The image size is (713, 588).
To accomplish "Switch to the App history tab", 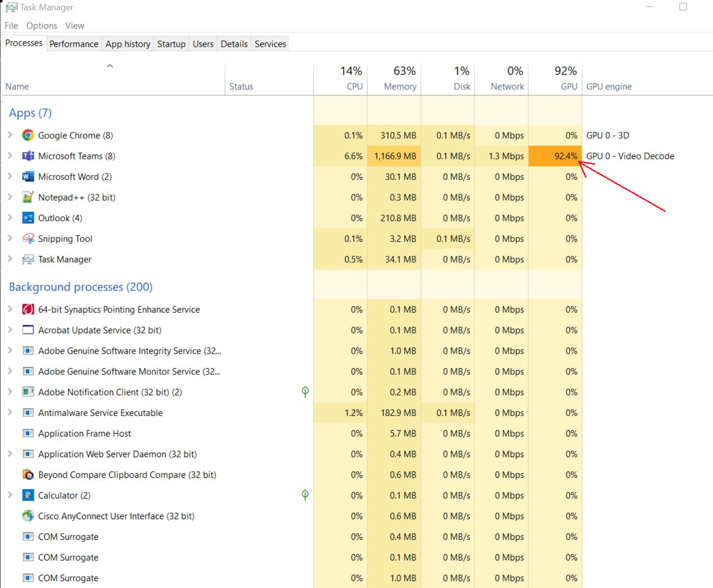I will point(127,44).
